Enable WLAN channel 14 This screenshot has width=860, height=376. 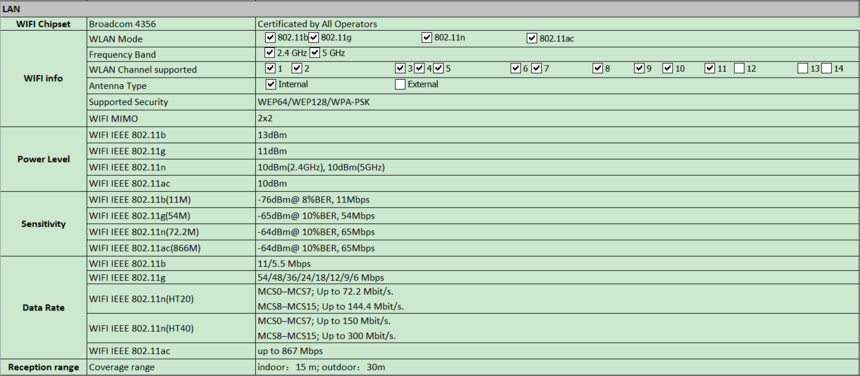pos(827,69)
